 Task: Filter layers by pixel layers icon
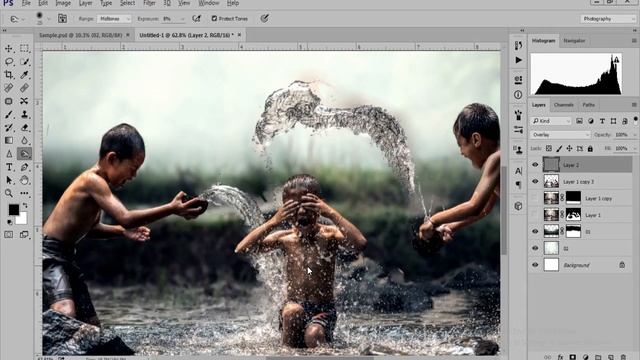579,121
